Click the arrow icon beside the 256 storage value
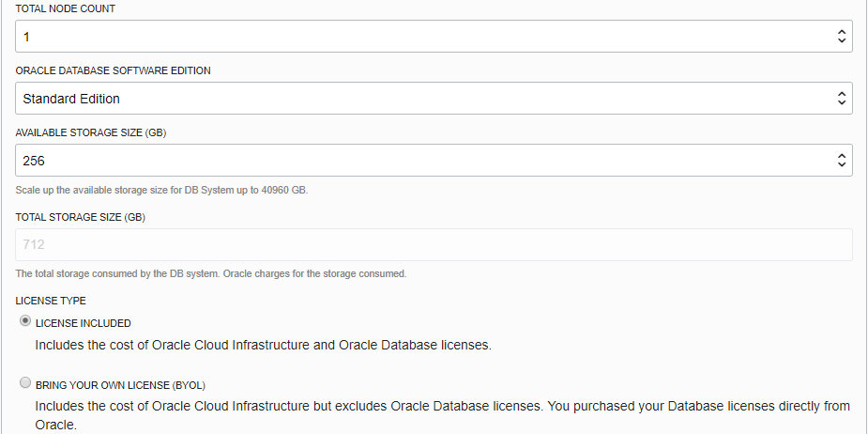 tap(841, 160)
